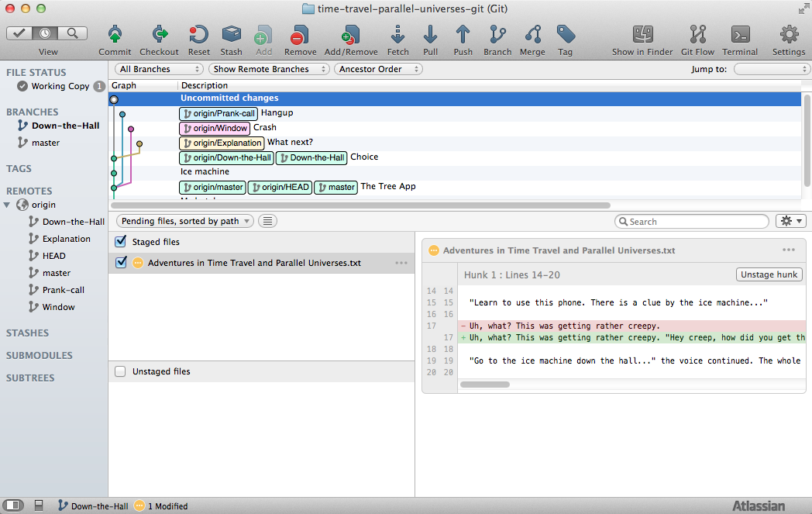Select the Hangup commit row
The height and width of the screenshot is (514, 812).
455,112
